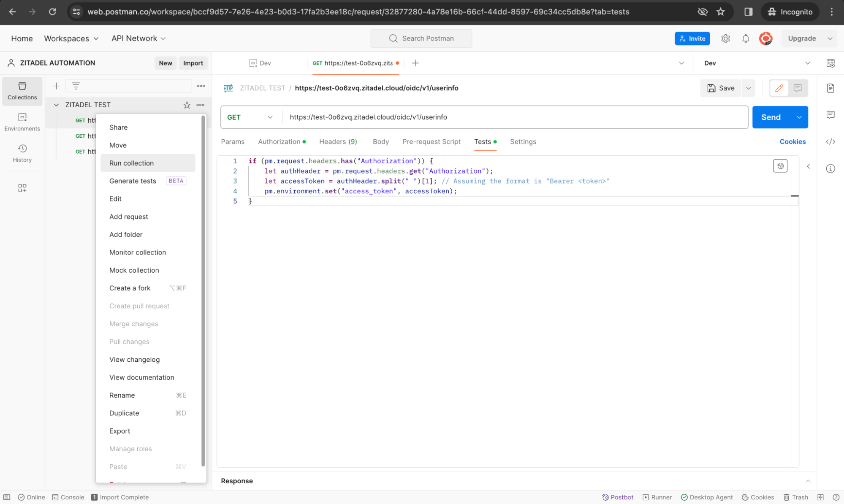Open the Dev tab
This screenshot has width=844, height=504.
(x=261, y=63)
